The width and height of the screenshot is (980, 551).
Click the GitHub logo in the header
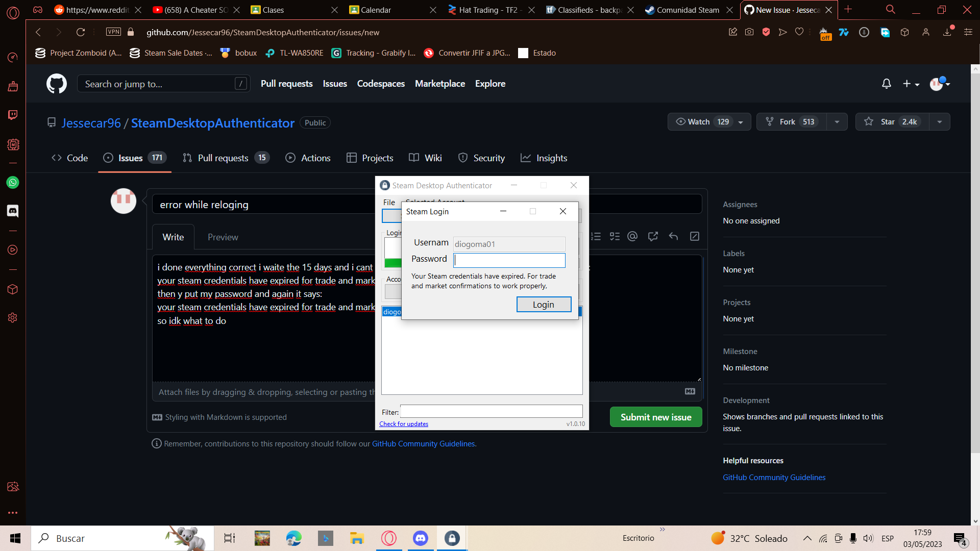pyautogui.click(x=56, y=83)
